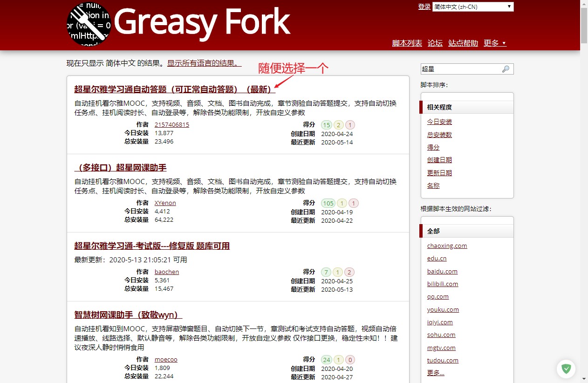This screenshot has height=383, width=588.
Task: Filter by youku.com
Action: pyautogui.click(x=443, y=309)
